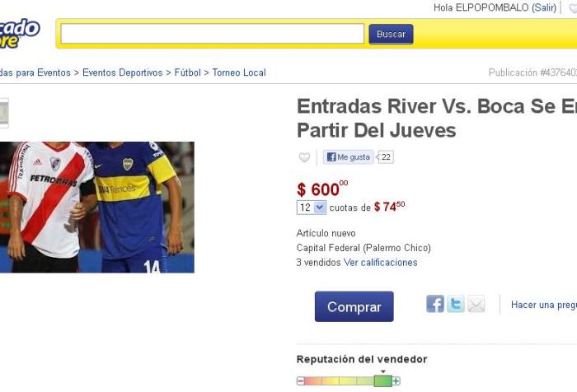
Task: Click green seller reputation level indicator
Action: 383,381
